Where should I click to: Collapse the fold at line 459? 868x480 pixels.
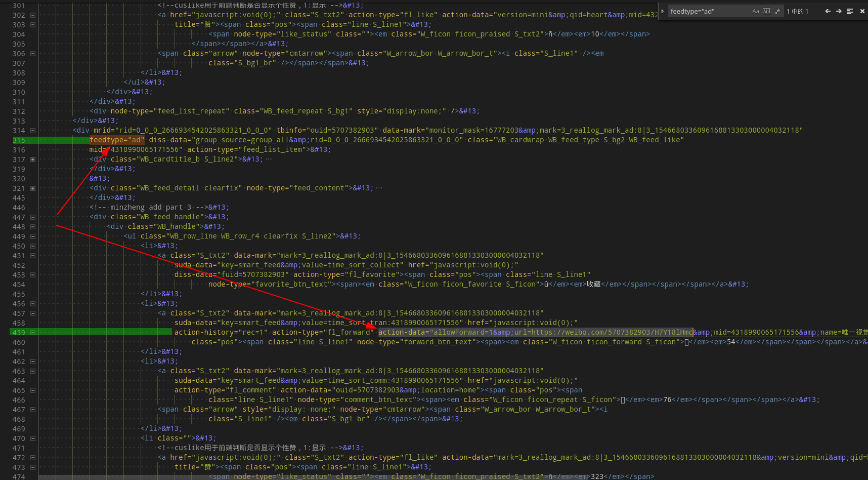(33, 333)
